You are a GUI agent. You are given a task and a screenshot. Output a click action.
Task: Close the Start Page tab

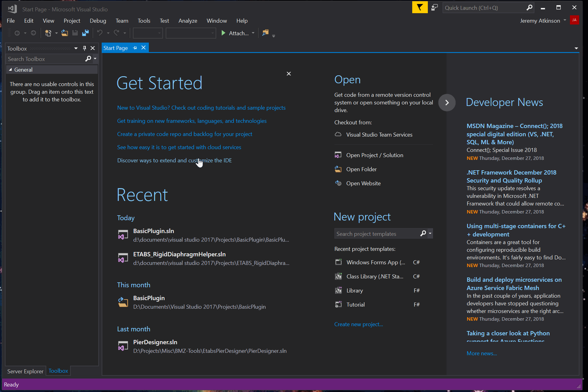(x=143, y=48)
